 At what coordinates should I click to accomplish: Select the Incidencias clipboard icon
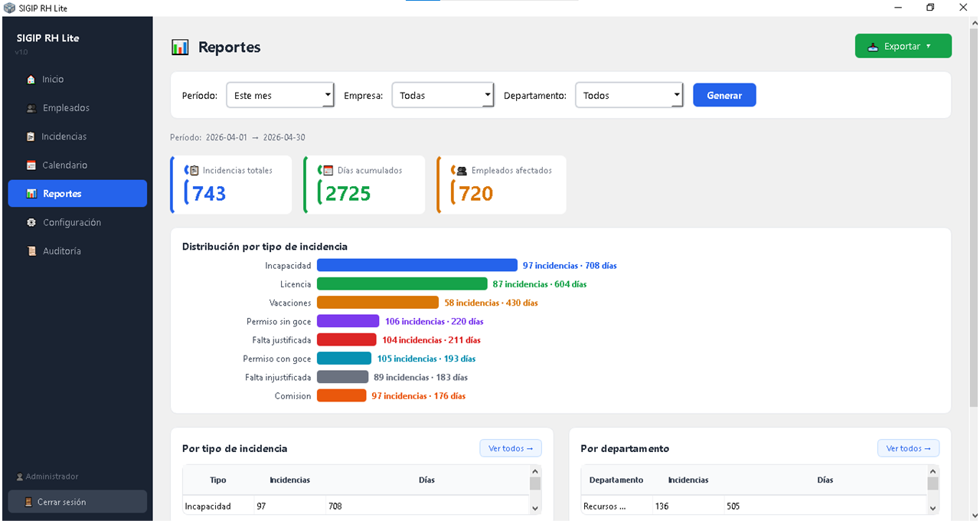(x=31, y=137)
